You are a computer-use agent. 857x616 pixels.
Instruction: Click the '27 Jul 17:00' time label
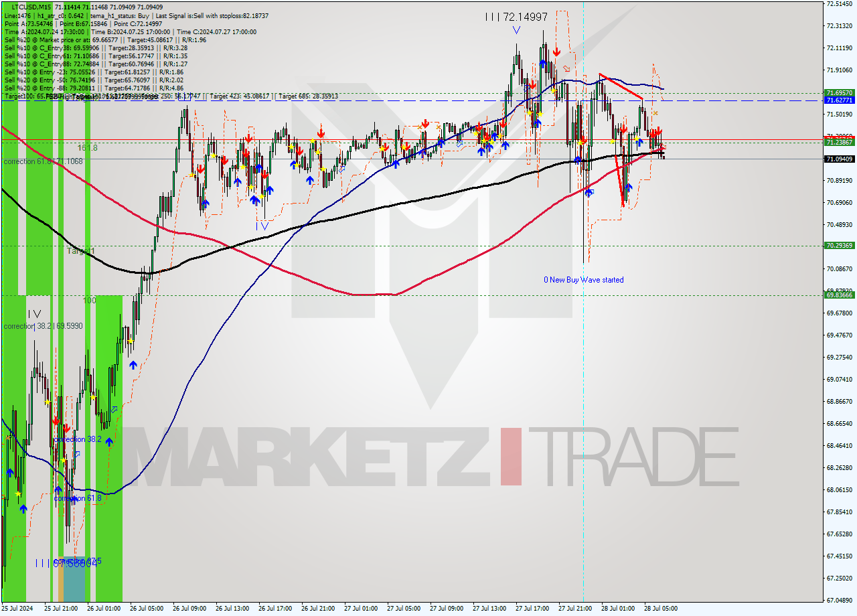[532, 609]
